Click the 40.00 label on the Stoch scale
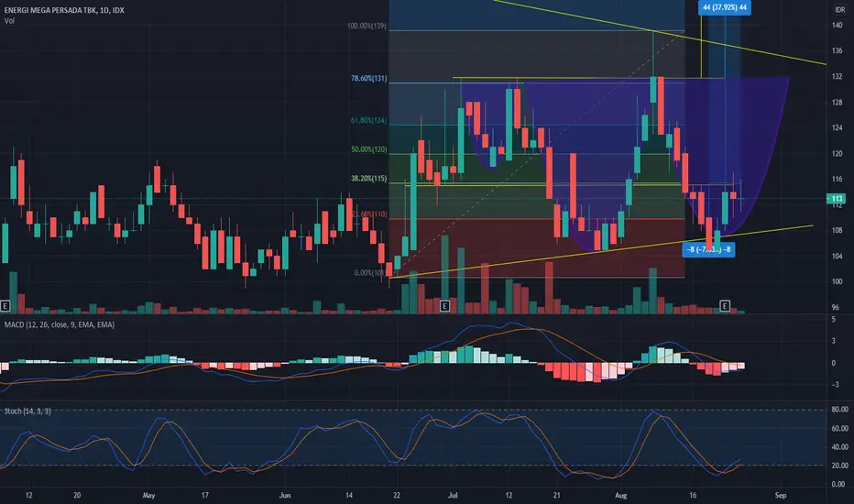The image size is (854, 504). [839, 447]
